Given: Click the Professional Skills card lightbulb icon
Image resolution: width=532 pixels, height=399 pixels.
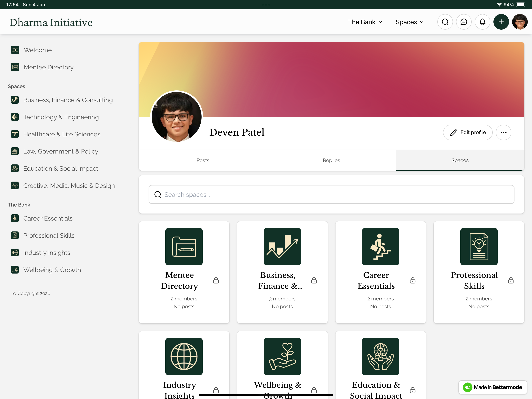Looking at the screenshot, I should pos(479,247).
